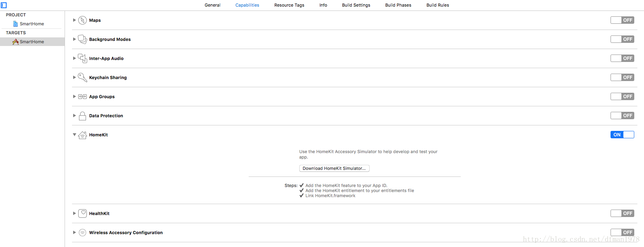
Task: Click Download HomeKit Simulator button
Action: [334, 168]
